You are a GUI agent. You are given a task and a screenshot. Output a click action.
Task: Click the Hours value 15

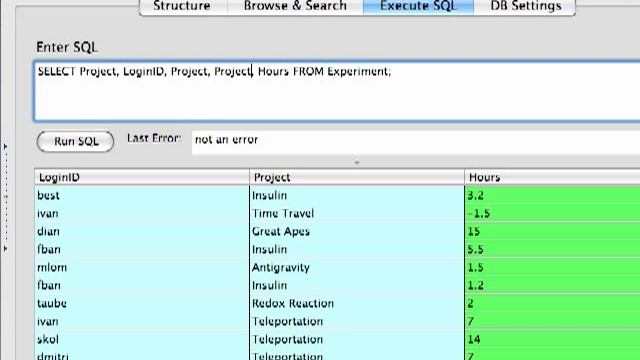click(x=552, y=231)
